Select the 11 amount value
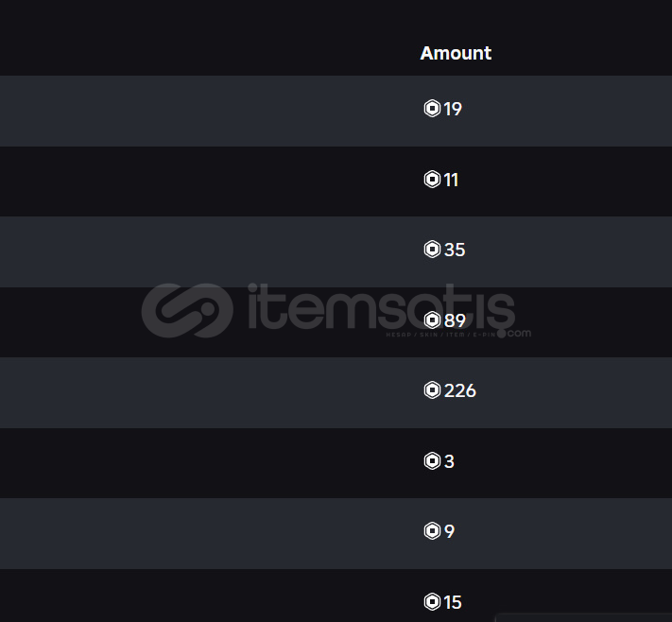This screenshot has width=672, height=622. point(452,181)
